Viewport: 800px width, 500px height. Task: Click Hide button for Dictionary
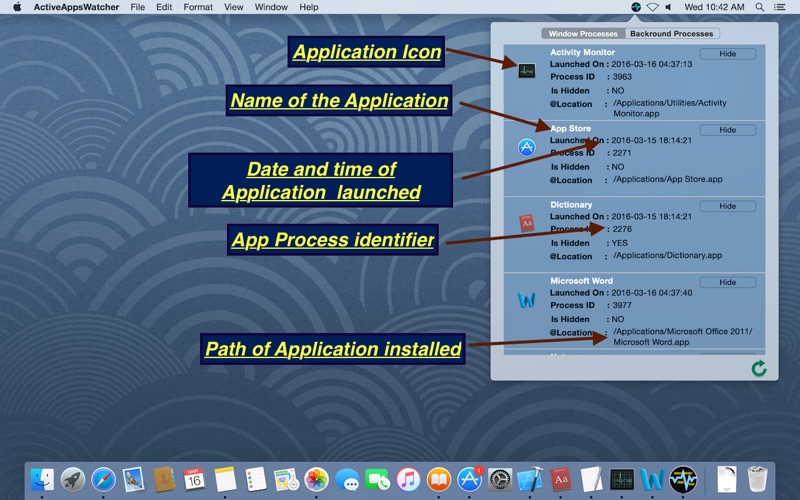pos(728,206)
